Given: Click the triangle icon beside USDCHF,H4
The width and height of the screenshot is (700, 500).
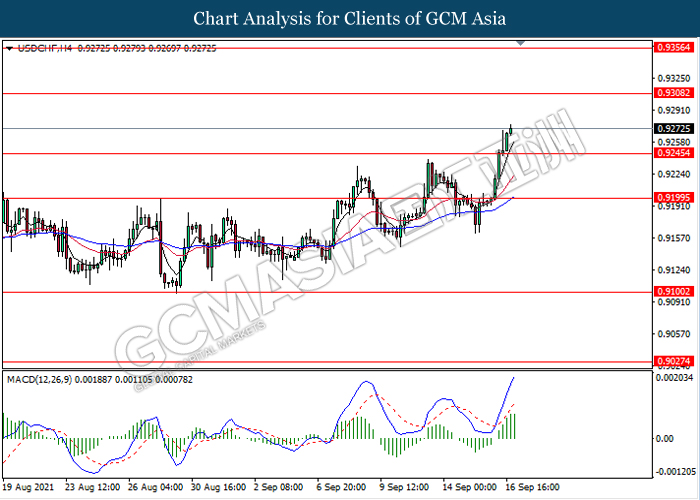Looking at the screenshot, I should 9,48.
